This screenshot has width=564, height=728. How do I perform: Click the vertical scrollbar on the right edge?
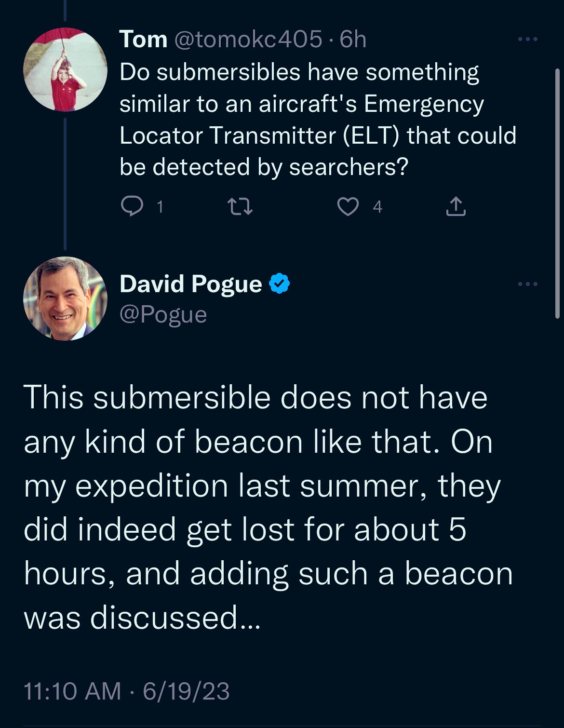tap(557, 193)
